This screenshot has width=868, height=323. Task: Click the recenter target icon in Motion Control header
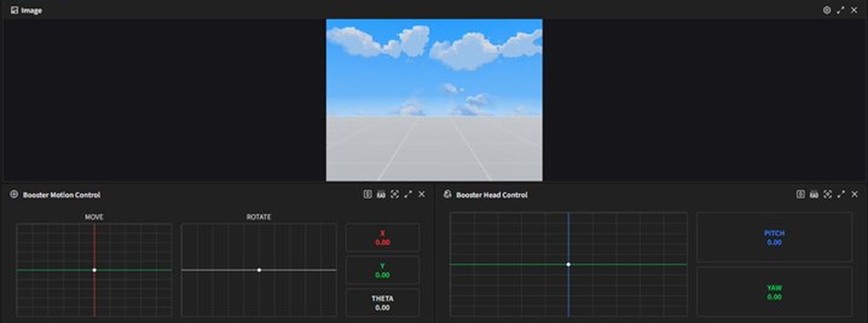(395, 194)
